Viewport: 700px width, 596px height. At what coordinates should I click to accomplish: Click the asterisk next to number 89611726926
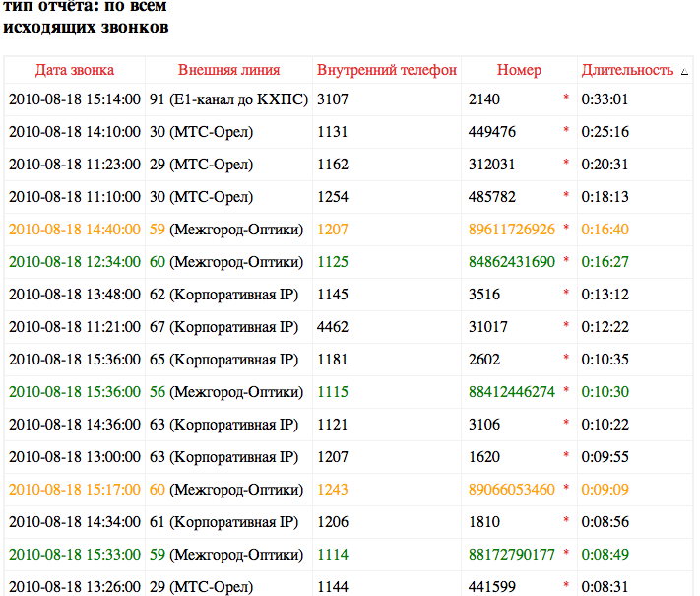pyautogui.click(x=565, y=230)
